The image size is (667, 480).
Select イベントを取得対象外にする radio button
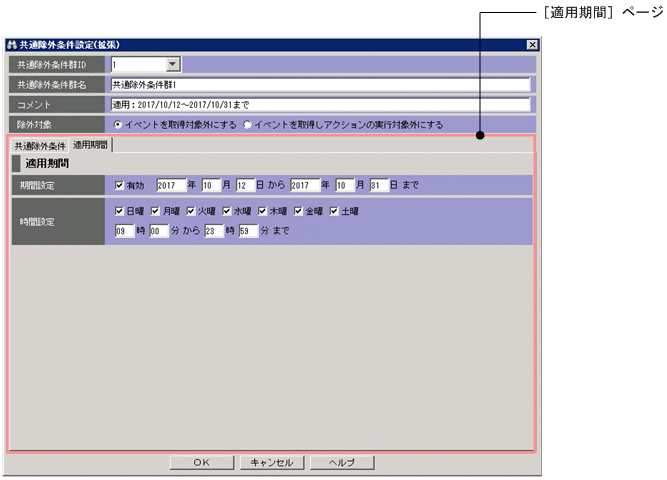point(118,125)
